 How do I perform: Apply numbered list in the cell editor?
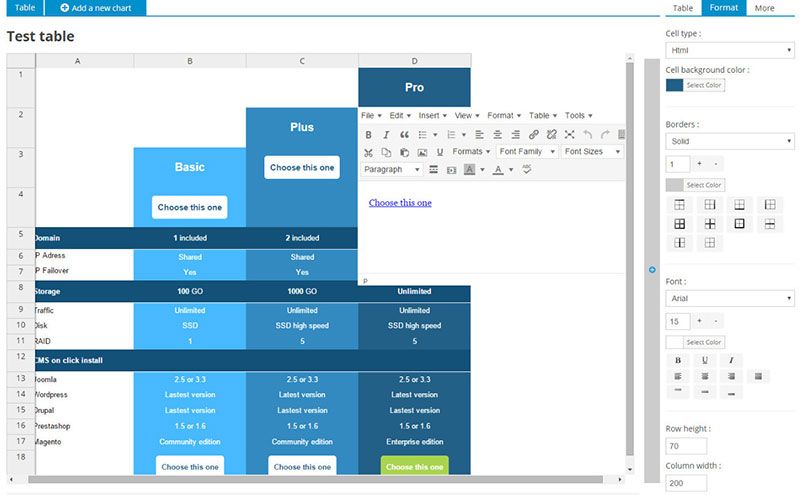pos(451,135)
